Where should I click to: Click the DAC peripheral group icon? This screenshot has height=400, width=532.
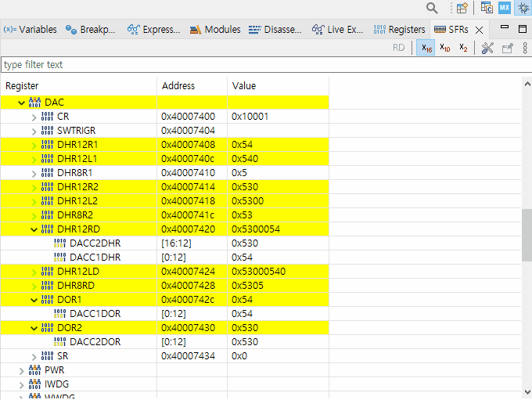pos(34,102)
